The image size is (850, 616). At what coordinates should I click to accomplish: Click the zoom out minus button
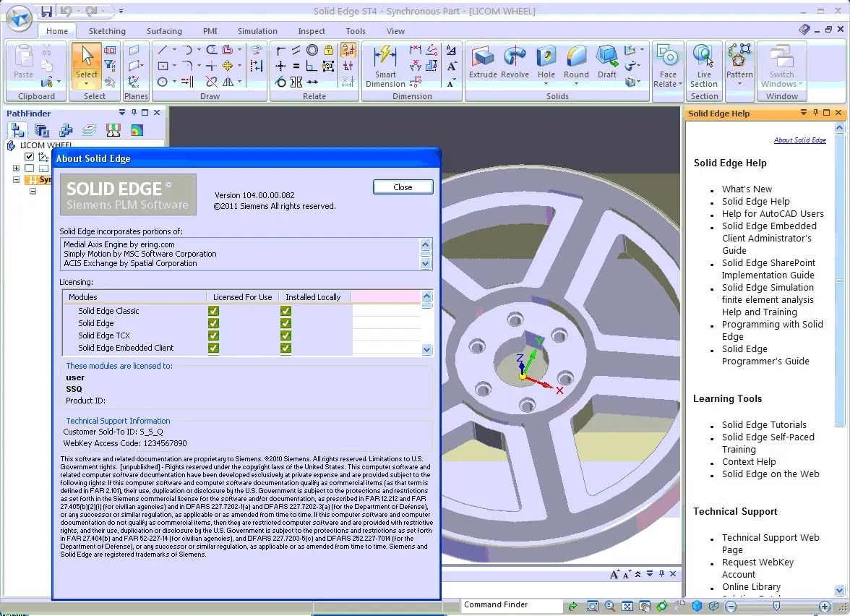pyautogui.click(x=731, y=606)
